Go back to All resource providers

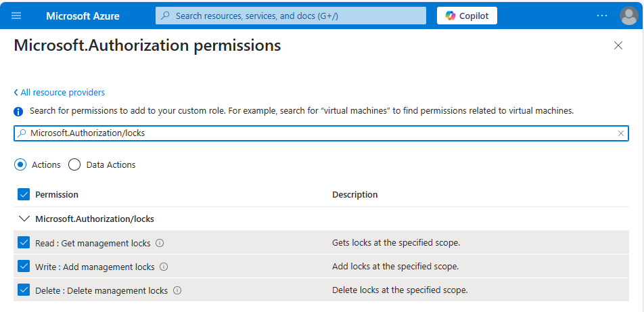pos(59,92)
